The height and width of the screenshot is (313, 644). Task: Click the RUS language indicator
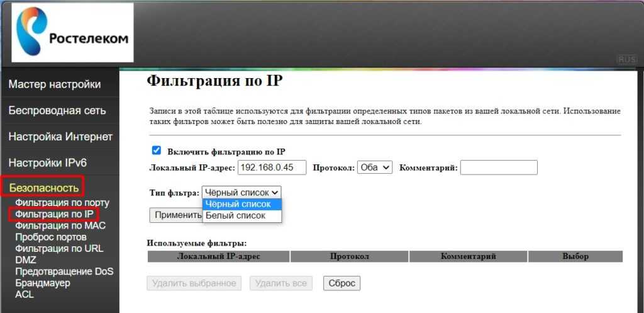coord(627,60)
